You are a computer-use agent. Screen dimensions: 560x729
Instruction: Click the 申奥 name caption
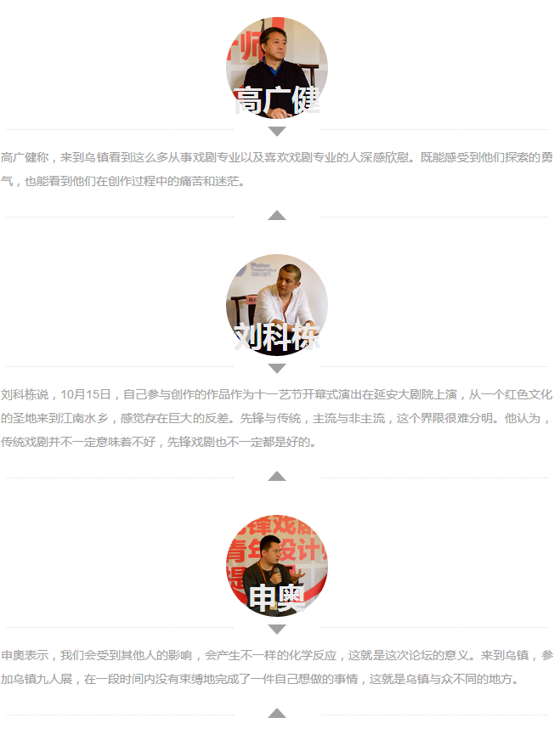277,598
